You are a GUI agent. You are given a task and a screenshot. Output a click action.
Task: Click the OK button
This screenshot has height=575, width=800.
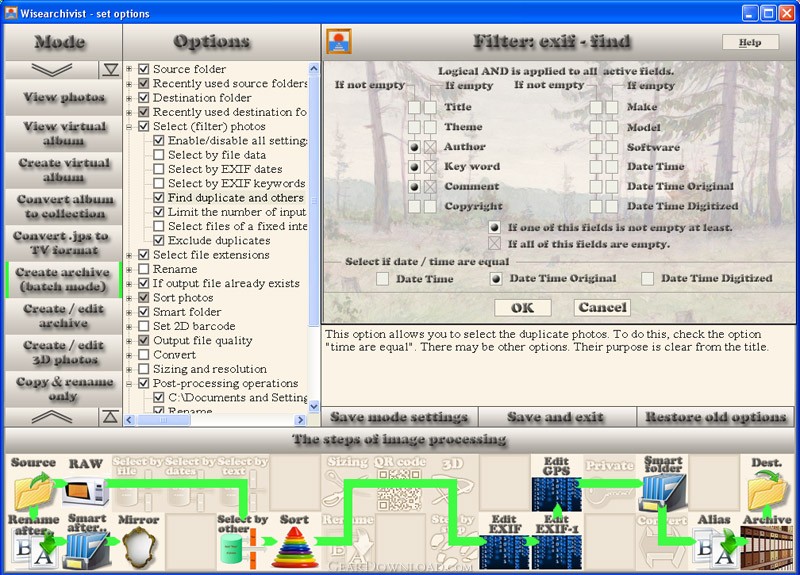[x=522, y=308]
